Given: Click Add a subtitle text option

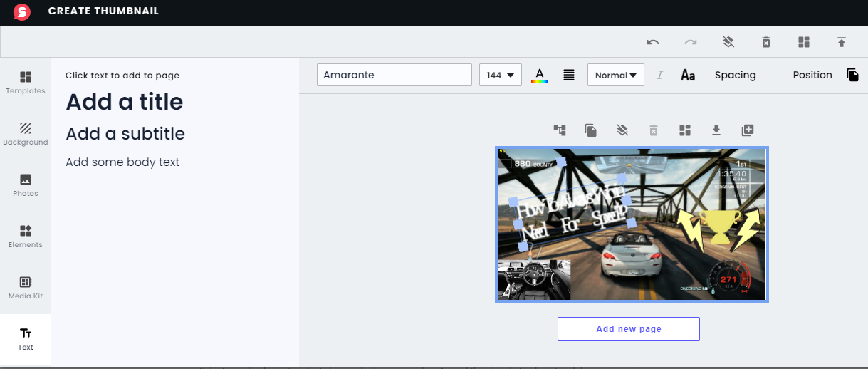Looking at the screenshot, I should [125, 134].
